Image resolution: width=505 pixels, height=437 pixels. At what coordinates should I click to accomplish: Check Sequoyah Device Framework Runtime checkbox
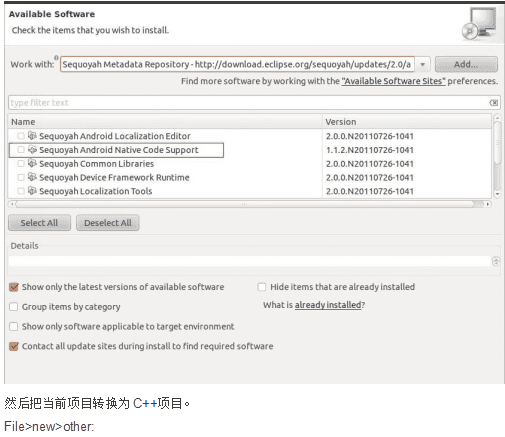21,177
